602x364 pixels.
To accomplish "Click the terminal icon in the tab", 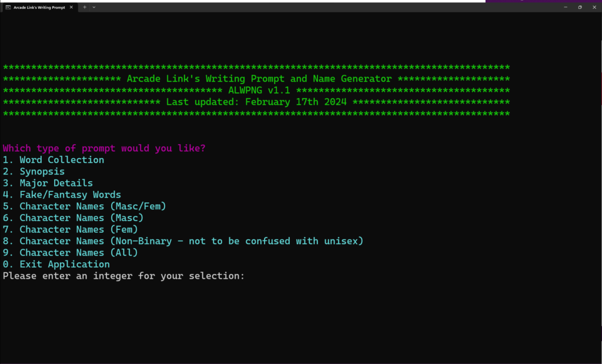I will (8, 7).
